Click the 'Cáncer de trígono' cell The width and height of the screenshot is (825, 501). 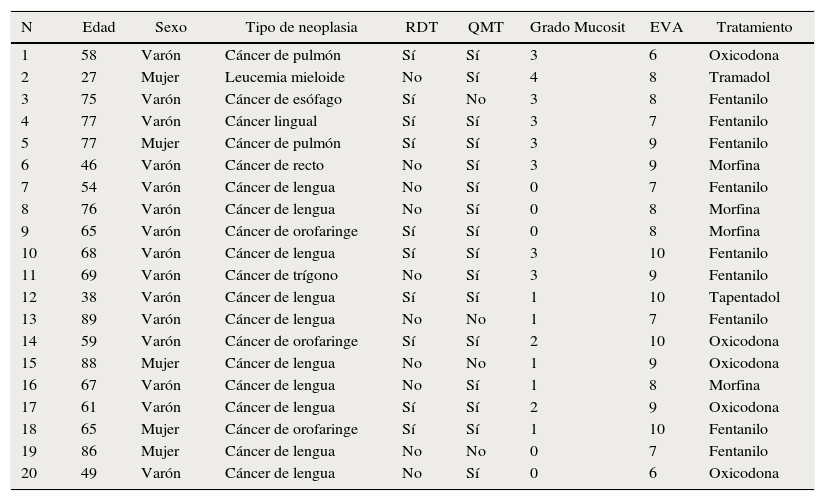point(281,275)
